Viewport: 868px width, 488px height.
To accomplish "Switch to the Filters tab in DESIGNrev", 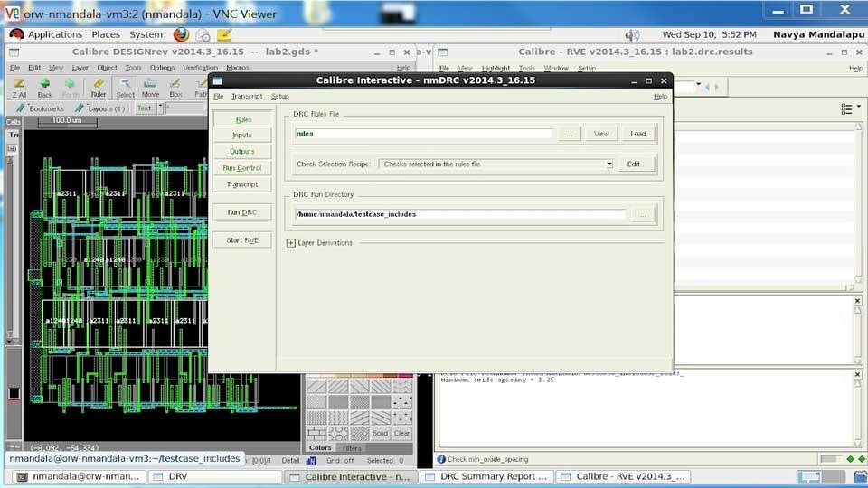I will click(352, 448).
